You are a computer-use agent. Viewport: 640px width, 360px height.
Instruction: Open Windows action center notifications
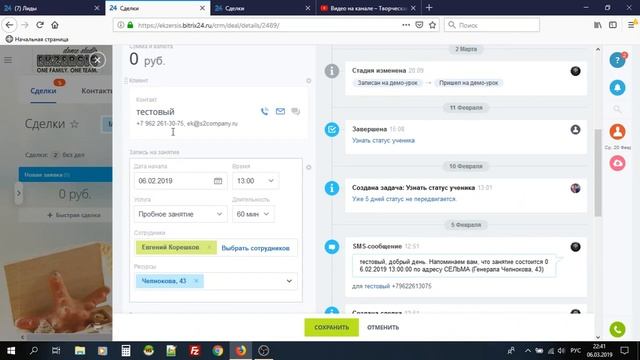tap(624, 351)
